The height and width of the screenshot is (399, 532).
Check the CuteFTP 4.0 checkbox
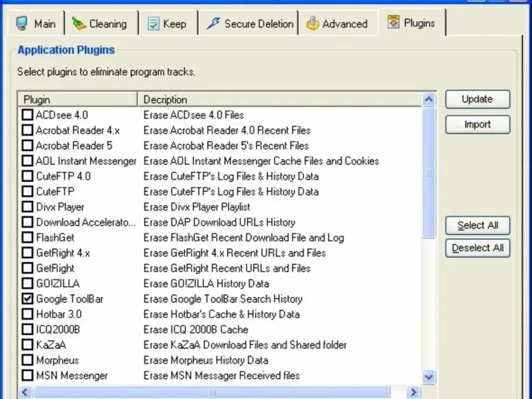coord(27,176)
